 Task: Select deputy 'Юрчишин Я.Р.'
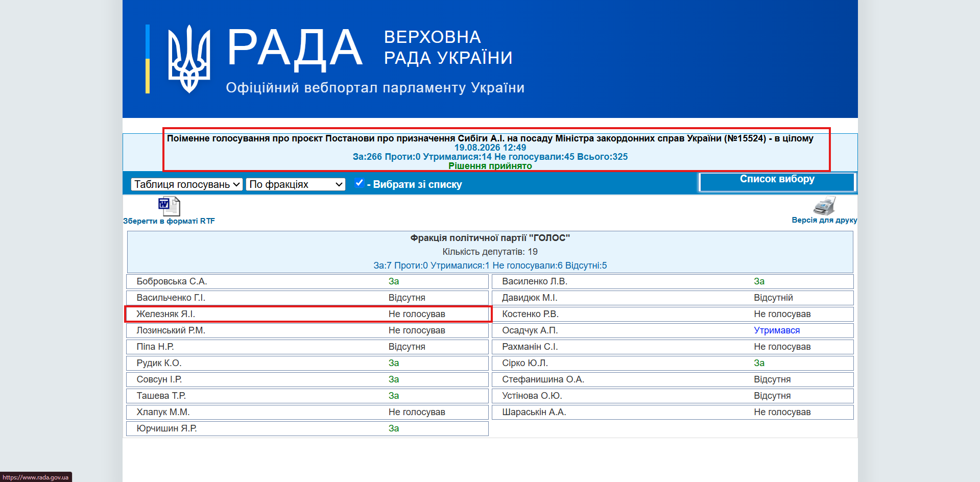[166, 428]
